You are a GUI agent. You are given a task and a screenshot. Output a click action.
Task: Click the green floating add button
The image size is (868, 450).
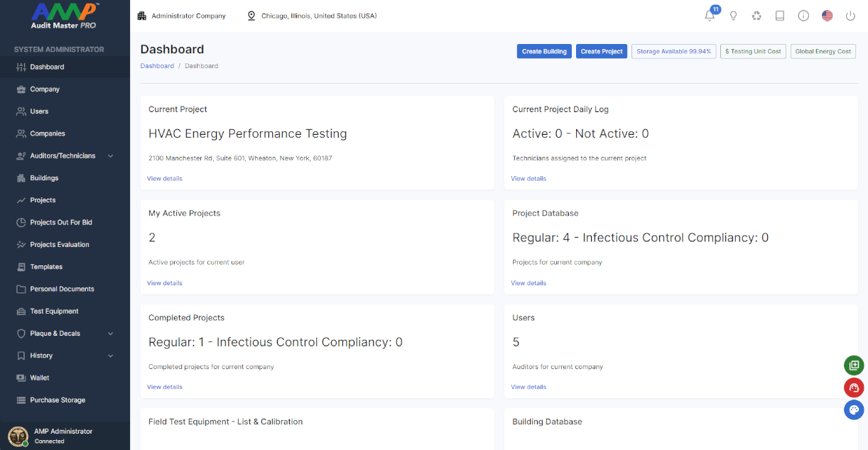coord(854,366)
